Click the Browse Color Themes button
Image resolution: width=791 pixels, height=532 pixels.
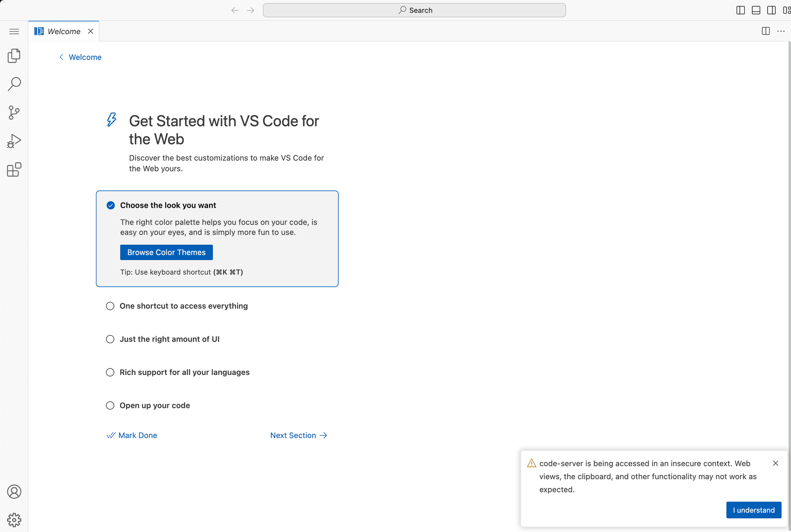coord(166,253)
